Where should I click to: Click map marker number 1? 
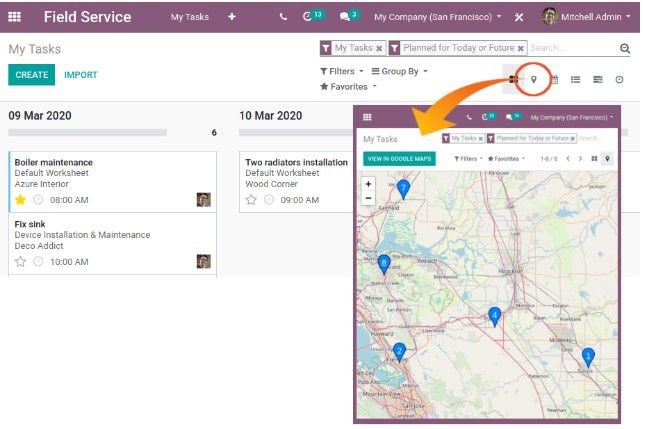(588, 357)
